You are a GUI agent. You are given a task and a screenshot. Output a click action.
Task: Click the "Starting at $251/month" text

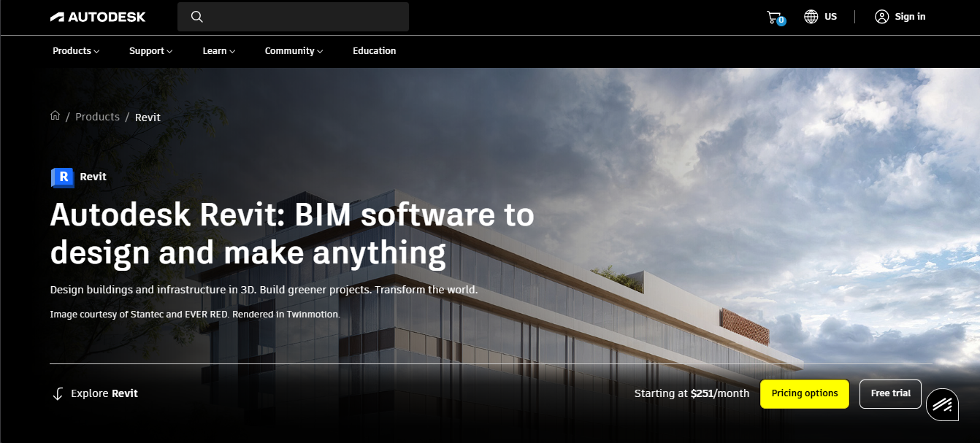coord(692,393)
